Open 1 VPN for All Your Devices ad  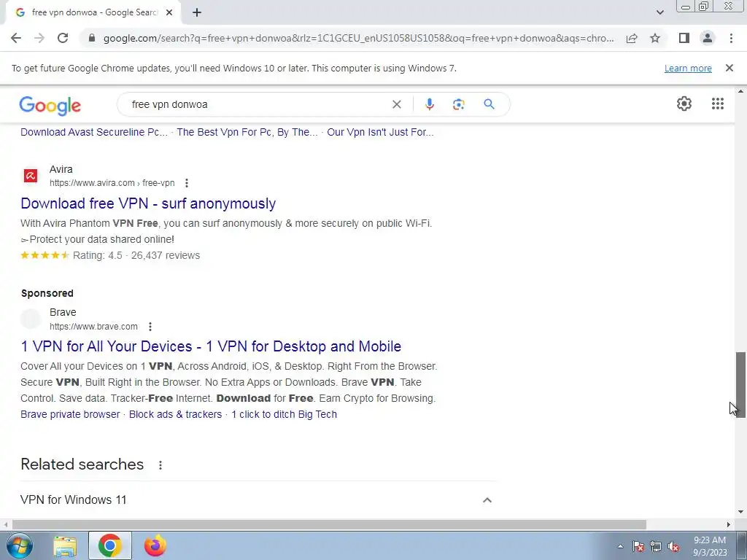[211, 346]
